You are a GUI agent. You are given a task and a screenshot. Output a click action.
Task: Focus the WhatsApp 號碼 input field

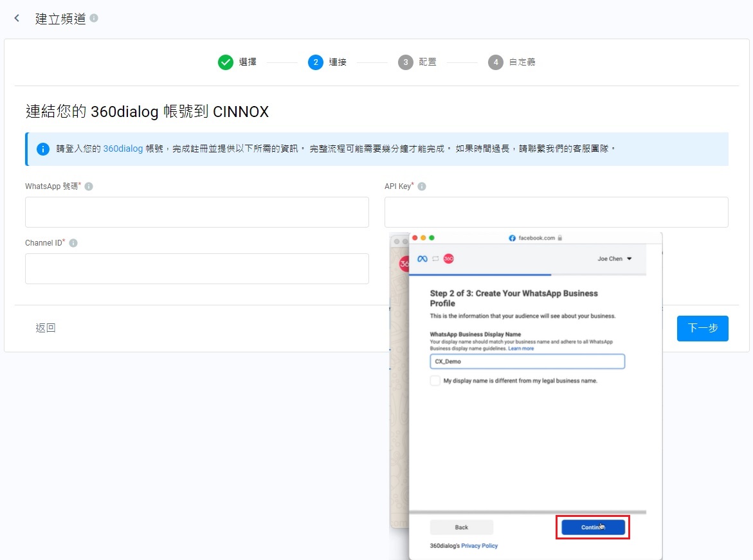click(197, 212)
